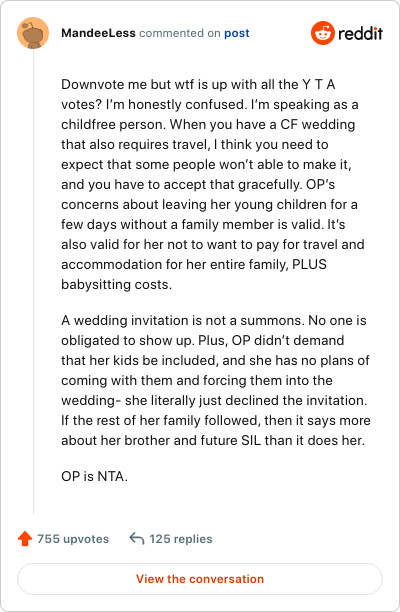Click the reply arrow icon

click(x=137, y=539)
